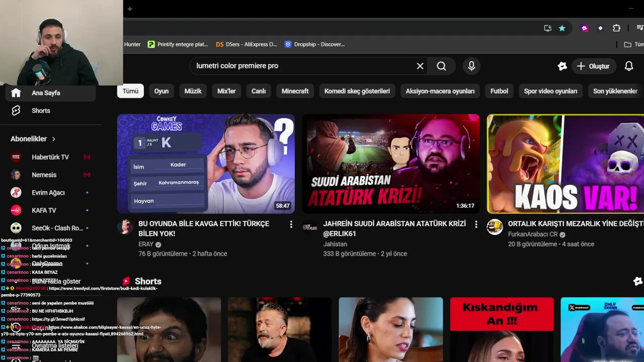Go to FurkanArabacı CR channel link
The width and height of the screenshot is (644, 362).
[533, 235]
